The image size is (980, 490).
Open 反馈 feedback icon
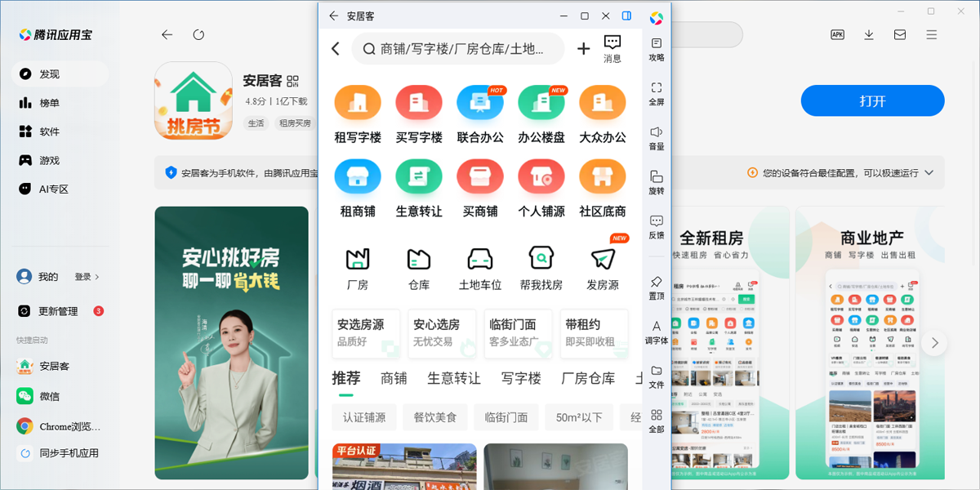(x=657, y=227)
